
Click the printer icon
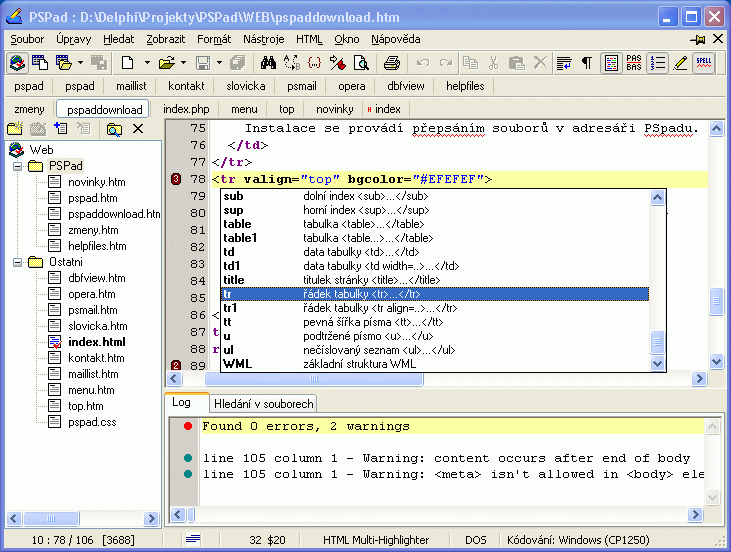click(x=392, y=62)
